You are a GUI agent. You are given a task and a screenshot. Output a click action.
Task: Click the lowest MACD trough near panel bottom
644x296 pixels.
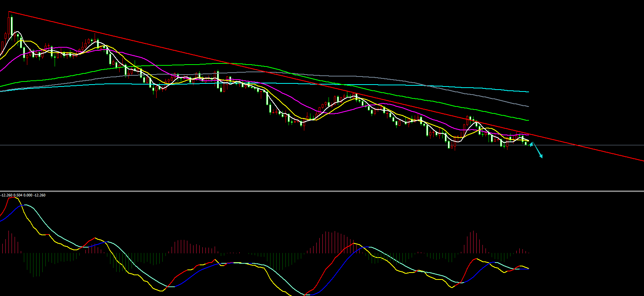click(306, 294)
